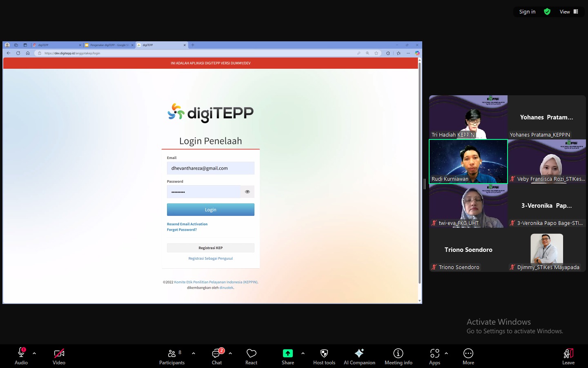Start video with the Video camera icon
Viewport: 588px width, 368px height.
tap(59, 353)
